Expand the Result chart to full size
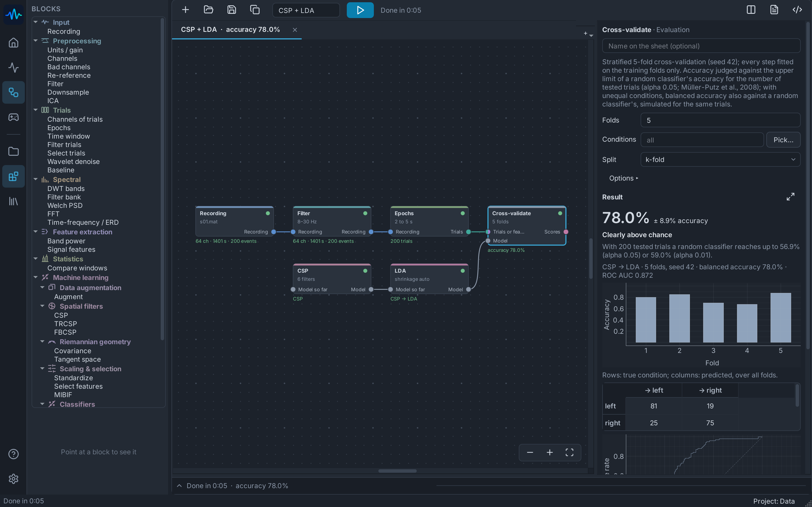The width and height of the screenshot is (812, 507). point(790,197)
